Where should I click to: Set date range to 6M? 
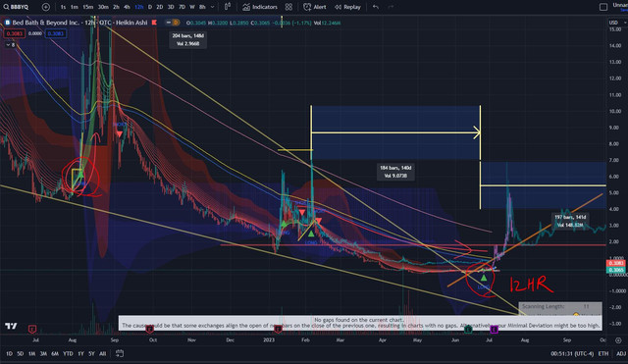(x=55, y=353)
